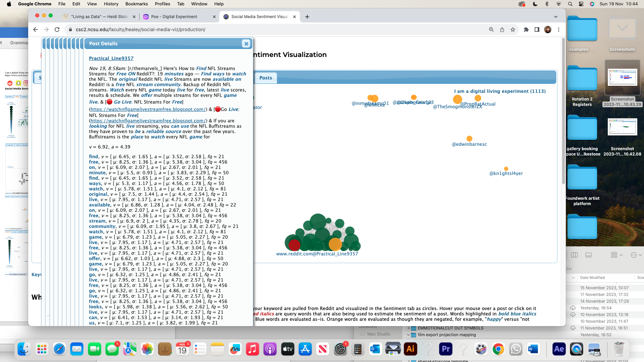Image resolution: width=644 pixels, height=362 pixels.
Task: Select the red circle in the cluster
Action: tap(294, 245)
